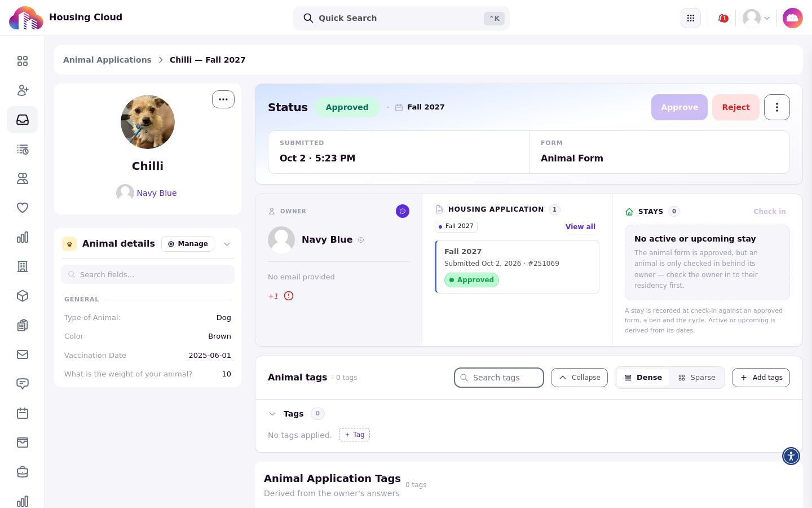The height and width of the screenshot is (508, 812).
Task: Click the Check in link in Stays
Action: coord(770,211)
